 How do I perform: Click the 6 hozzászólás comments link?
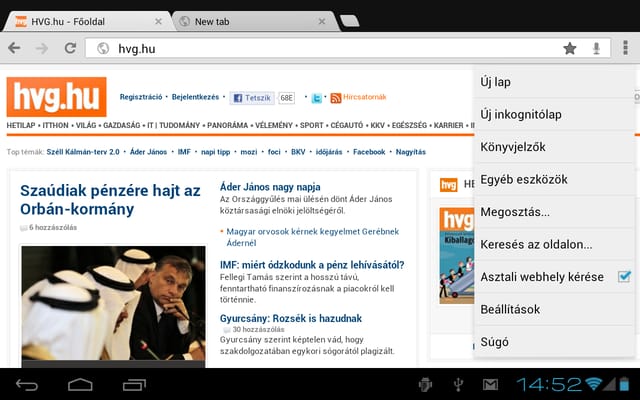(x=53, y=227)
